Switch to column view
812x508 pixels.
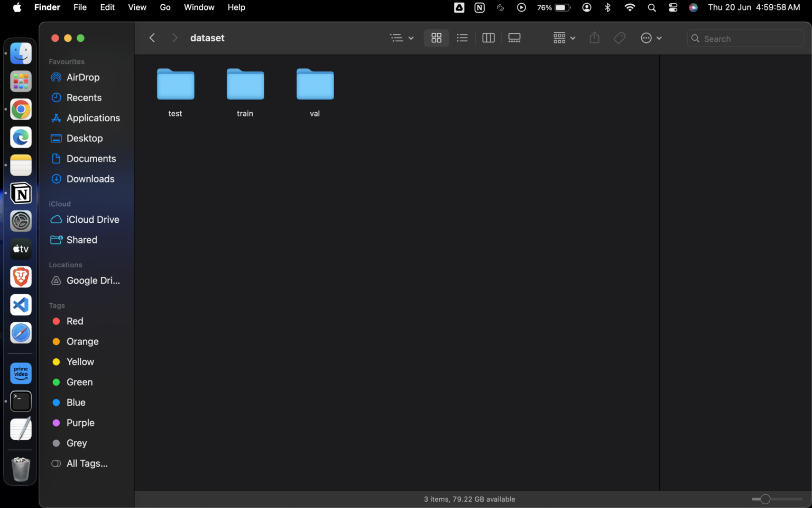tap(488, 38)
